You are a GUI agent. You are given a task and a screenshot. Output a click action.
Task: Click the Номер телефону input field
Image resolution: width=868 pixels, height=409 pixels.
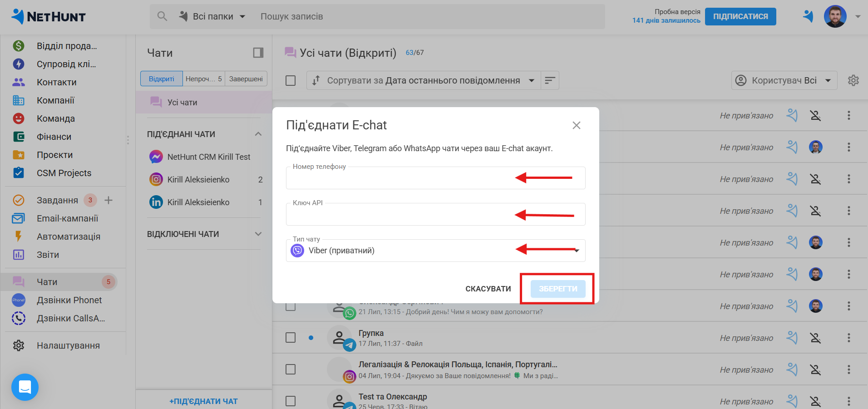399,178
